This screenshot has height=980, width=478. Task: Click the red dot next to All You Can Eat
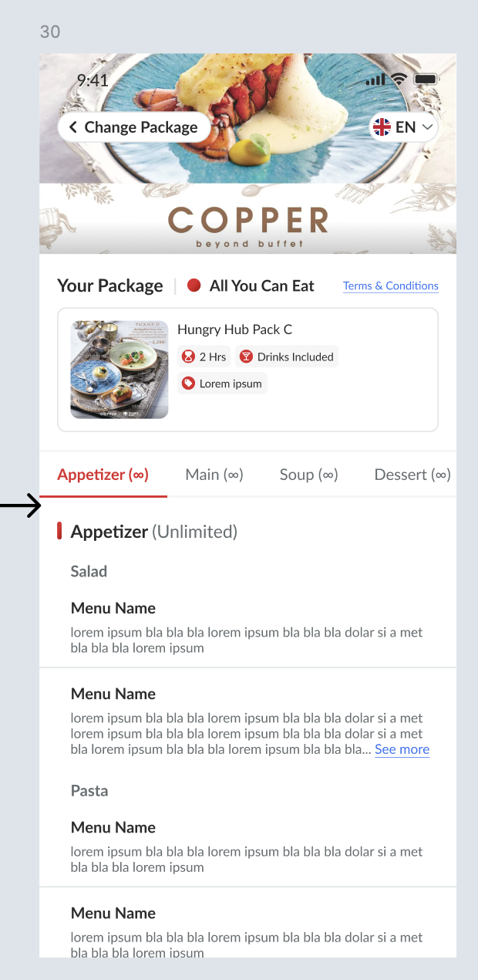pyautogui.click(x=194, y=286)
